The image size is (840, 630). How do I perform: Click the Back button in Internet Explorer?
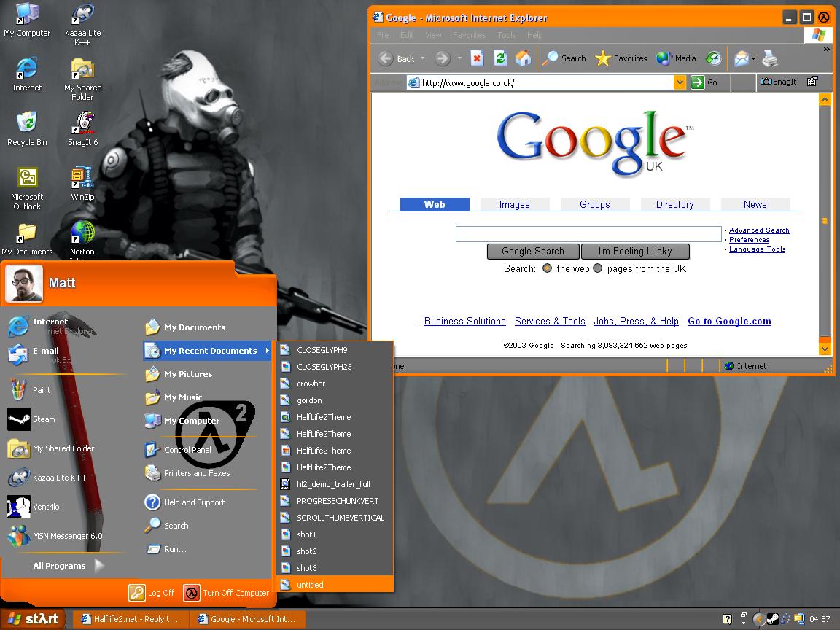click(x=397, y=58)
